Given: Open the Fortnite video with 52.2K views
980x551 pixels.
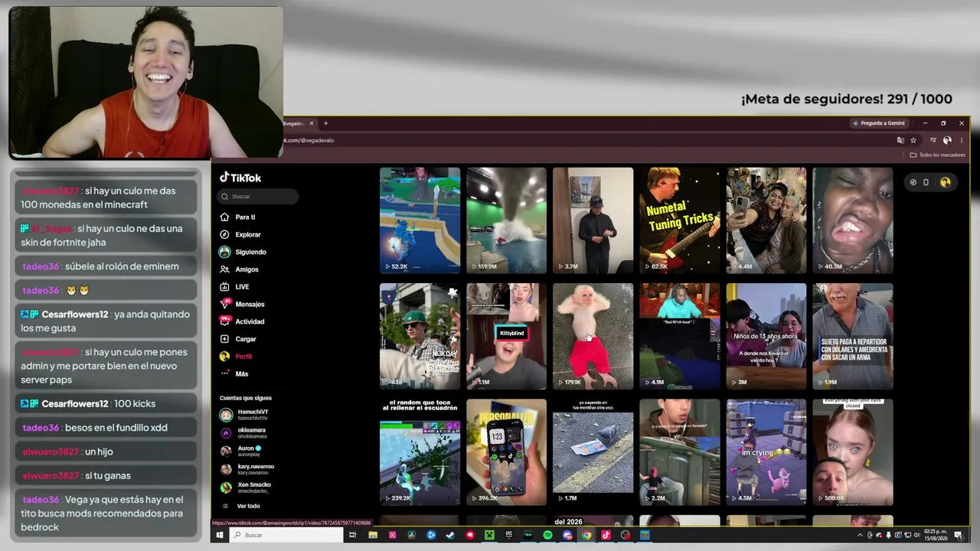Looking at the screenshot, I should click(420, 220).
